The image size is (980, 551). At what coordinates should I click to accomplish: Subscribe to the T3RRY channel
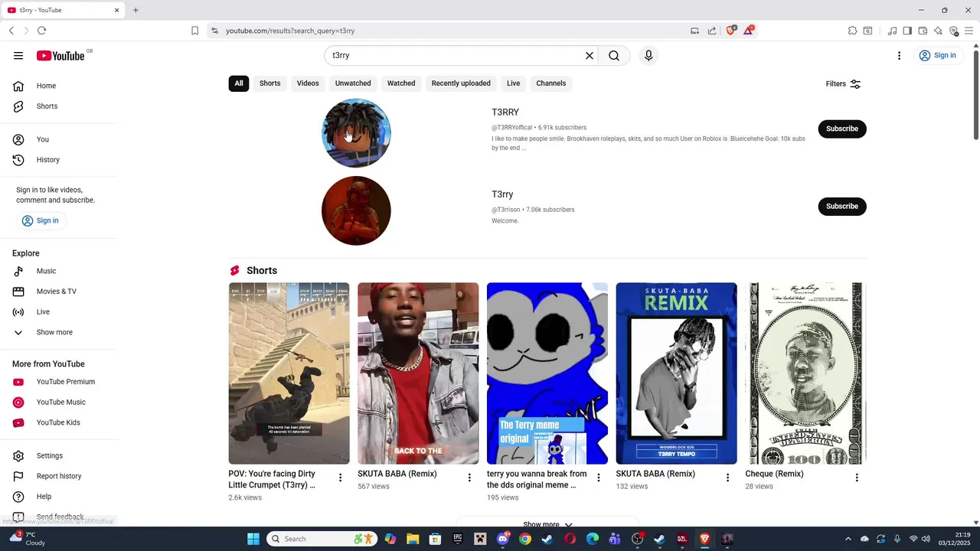(842, 129)
